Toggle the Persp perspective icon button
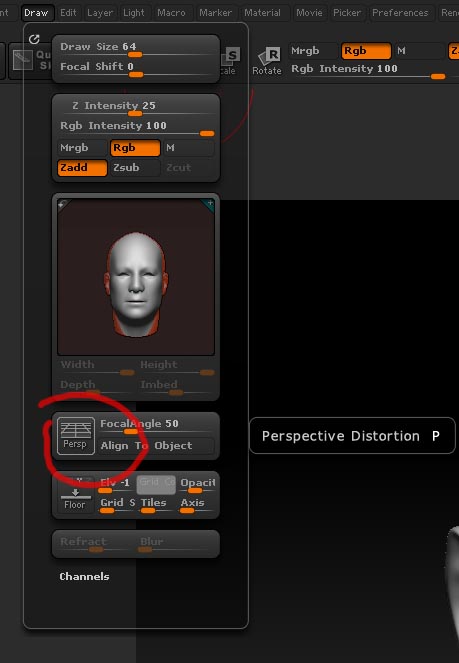 [76, 436]
